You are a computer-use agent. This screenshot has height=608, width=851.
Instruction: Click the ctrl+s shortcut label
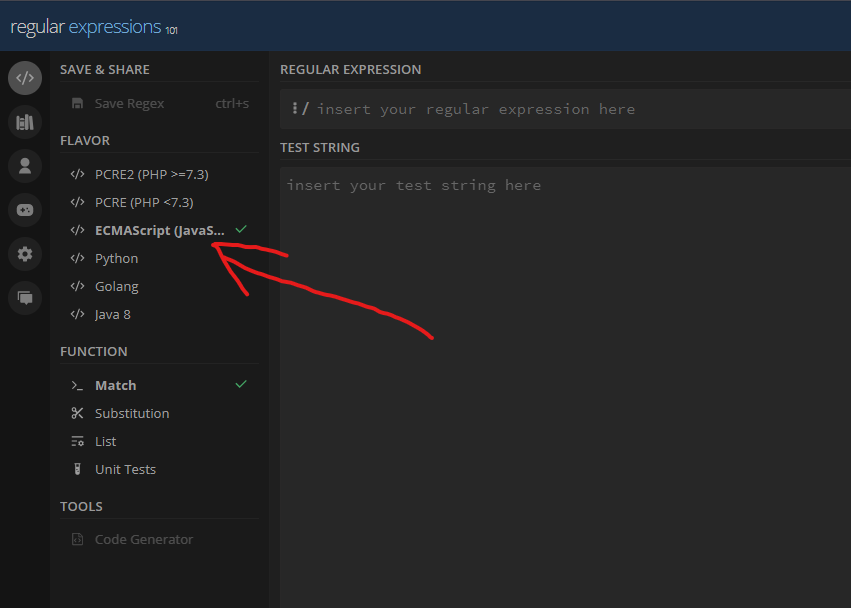pyautogui.click(x=232, y=103)
